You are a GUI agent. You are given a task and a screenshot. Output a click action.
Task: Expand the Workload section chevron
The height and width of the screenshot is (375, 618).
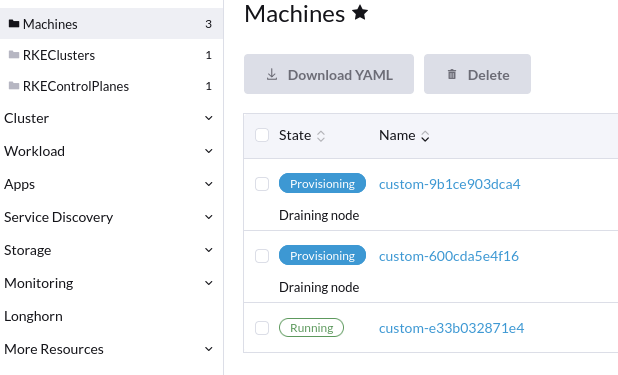pyautogui.click(x=209, y=151)
